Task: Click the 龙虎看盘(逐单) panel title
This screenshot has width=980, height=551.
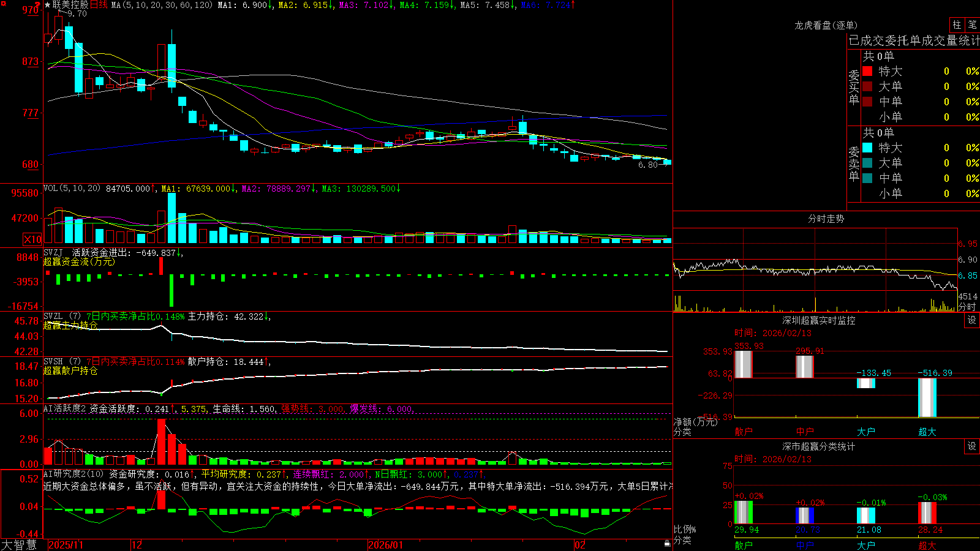Action: tap(826, 25)
